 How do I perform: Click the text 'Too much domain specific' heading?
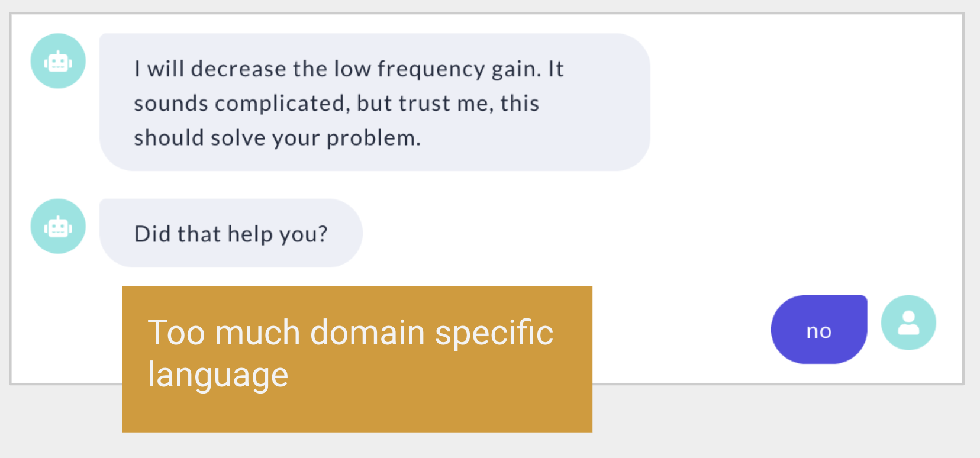pos(350,333)
